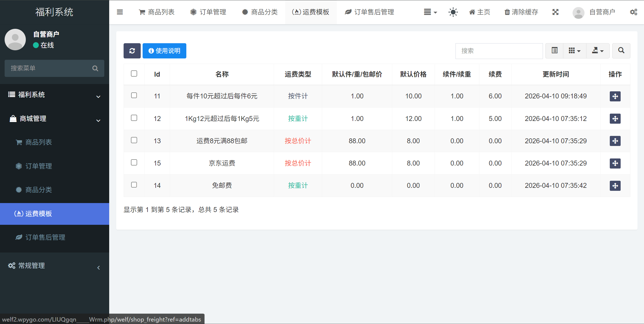Open the export data dropdown
The image size is (644, 324).
[x=598, y=51]
